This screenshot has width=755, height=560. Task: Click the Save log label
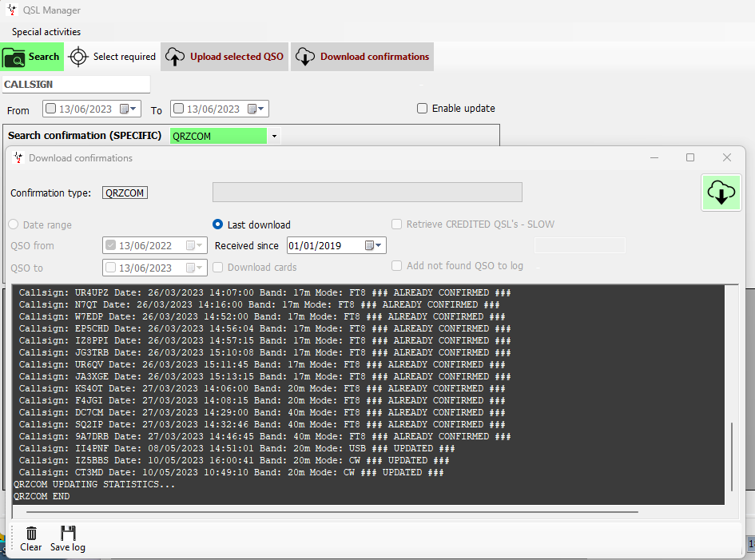68,547
